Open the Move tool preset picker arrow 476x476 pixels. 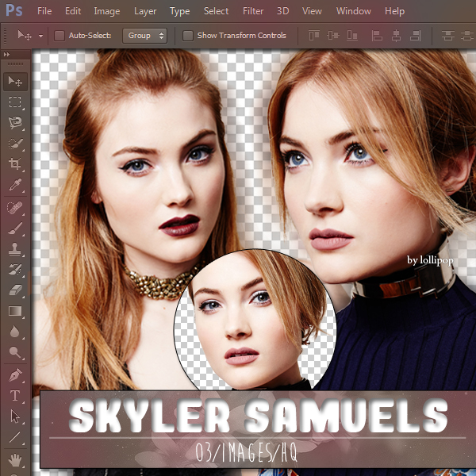click(40, 36)
